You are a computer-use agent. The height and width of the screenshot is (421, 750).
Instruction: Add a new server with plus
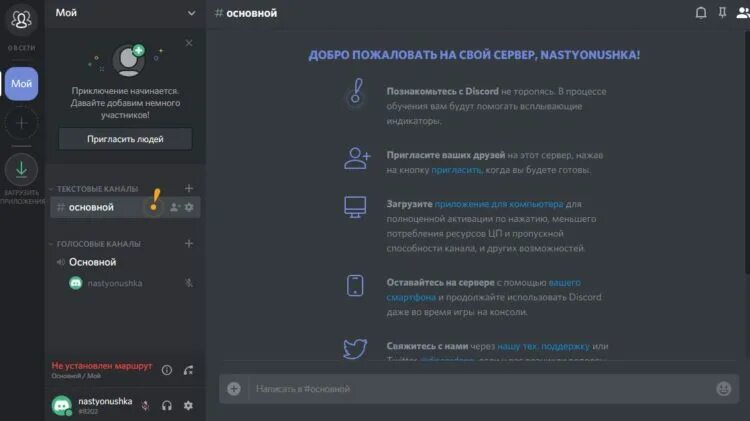point(21,123)
